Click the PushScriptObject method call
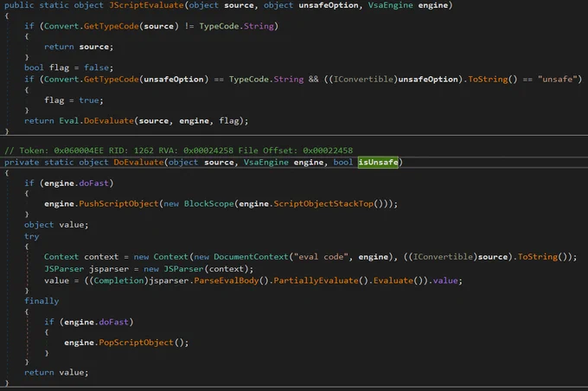 tap(118, 204)
